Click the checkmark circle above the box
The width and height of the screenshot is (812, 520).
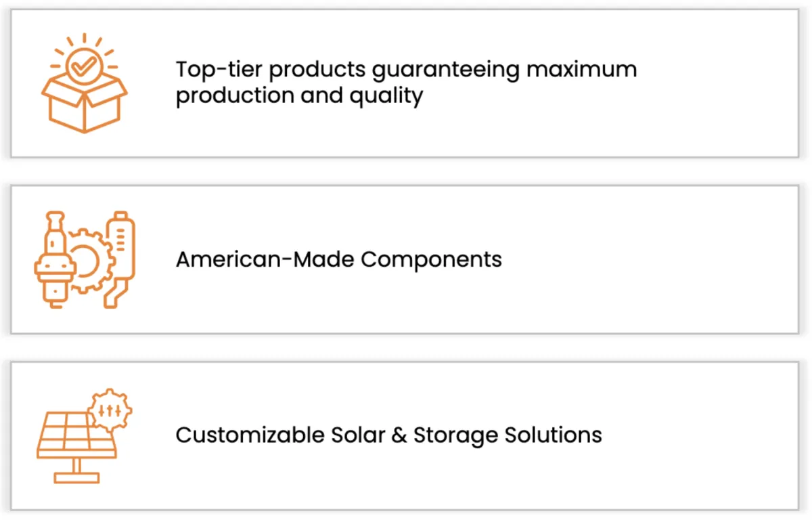[84, 66]
